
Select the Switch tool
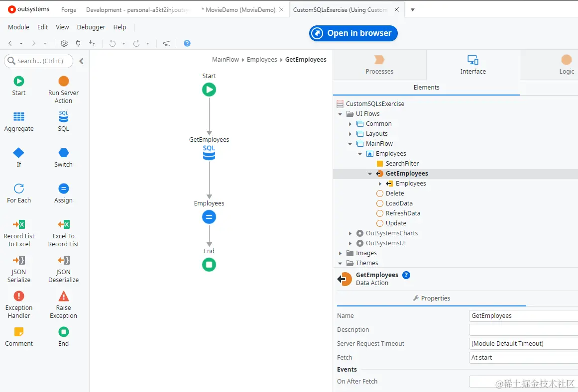pyautogui.click(x=63, y=157)
